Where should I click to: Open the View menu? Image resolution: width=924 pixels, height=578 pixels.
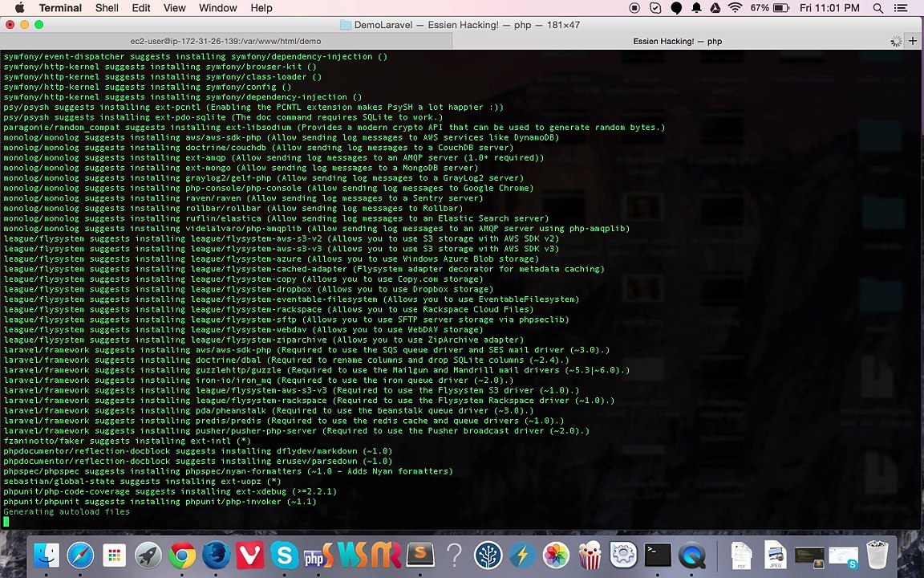pyautogui.click(x=174, y=8)
